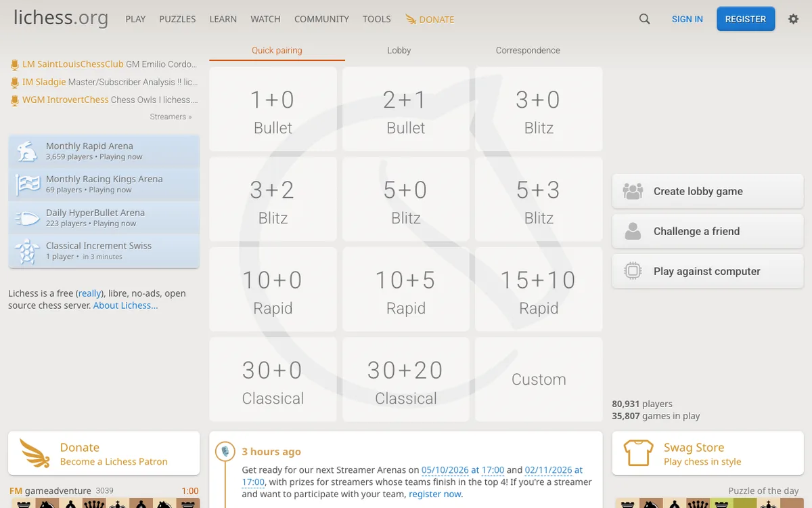Open the Streamers » link

coord(171,117)
